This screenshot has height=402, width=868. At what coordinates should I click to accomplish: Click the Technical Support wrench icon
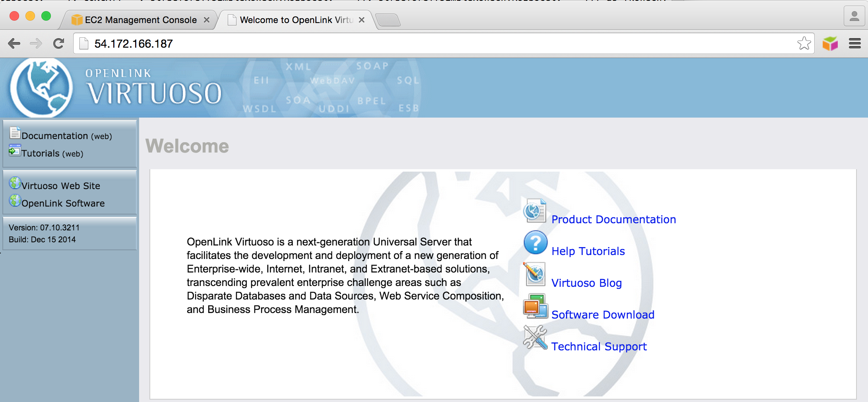pos(535,338)
